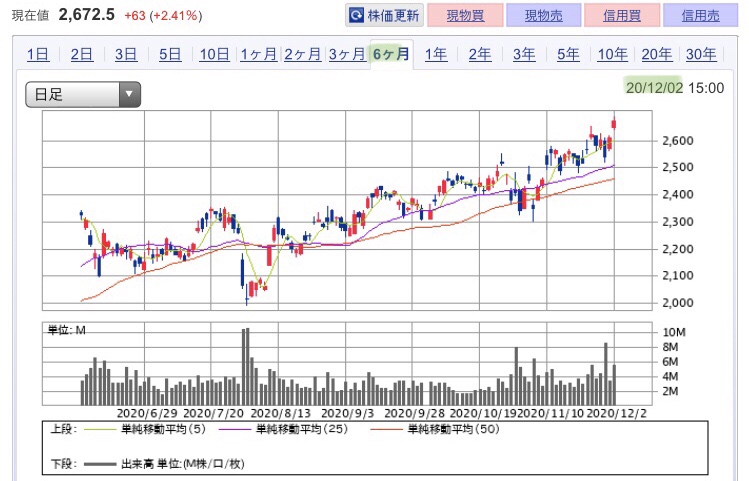Open the 信用売 order link
The image size is (749, 481).
click(700, 15)
